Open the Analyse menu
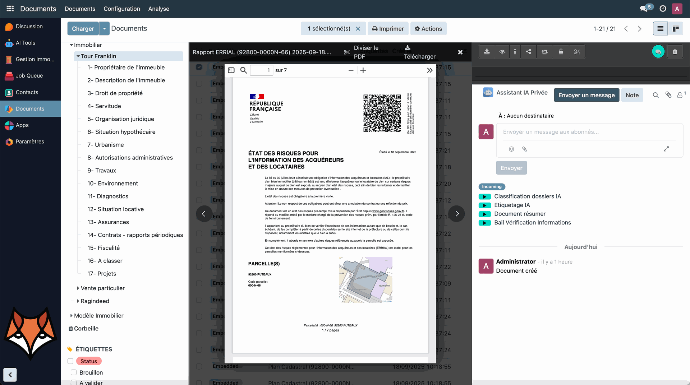The height and width of the screenshot is (385, 690). 158,9
